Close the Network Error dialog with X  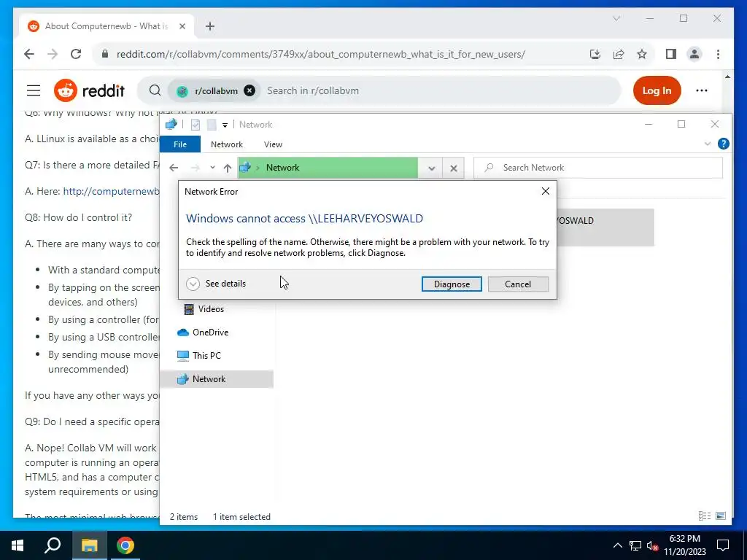tap(546, 191)
